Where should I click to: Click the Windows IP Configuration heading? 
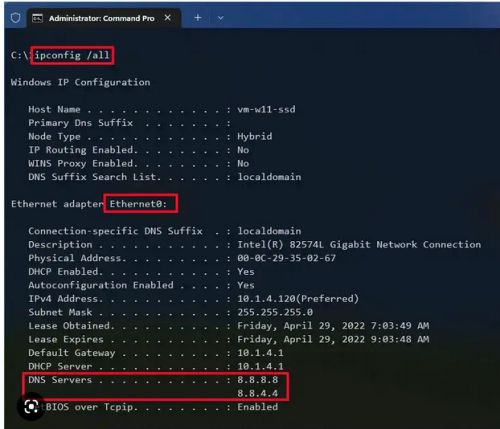(80, 82)
